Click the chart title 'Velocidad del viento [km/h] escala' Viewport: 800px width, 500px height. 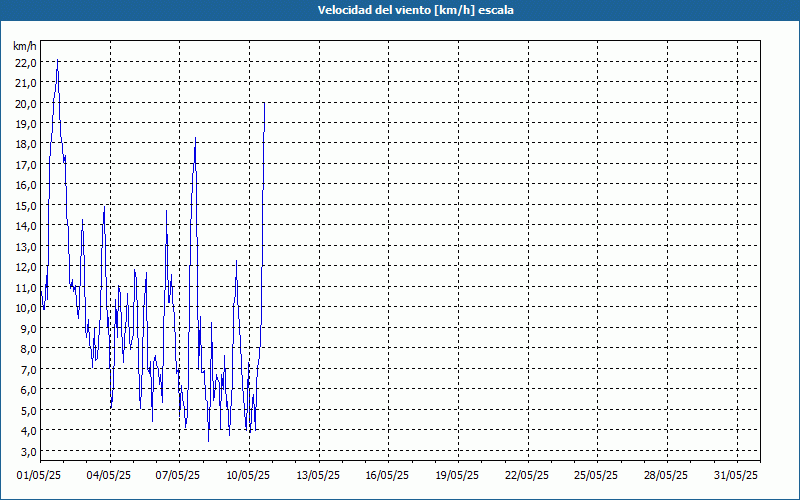[x=415, y=10]
